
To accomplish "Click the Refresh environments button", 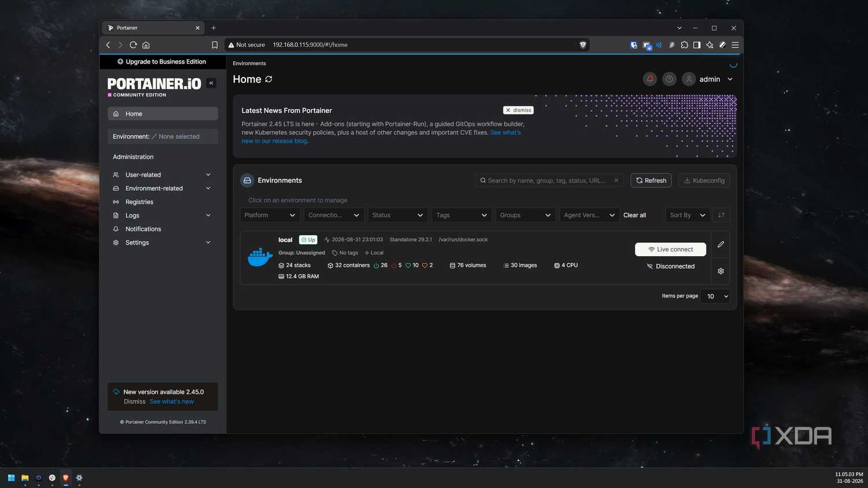I will (651, 180).
